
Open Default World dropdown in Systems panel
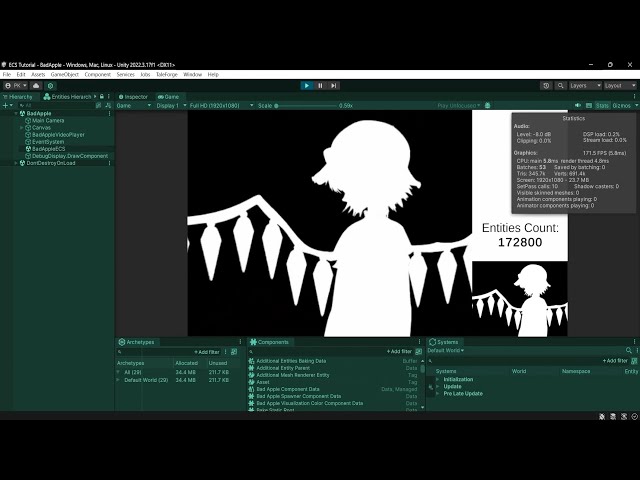445,351
